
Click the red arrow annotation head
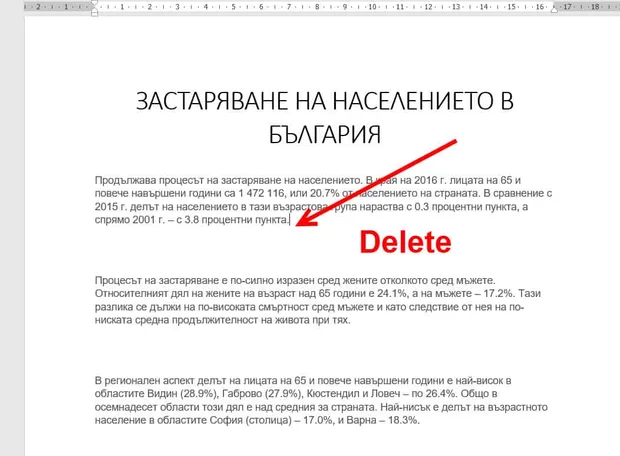pos(306,221)
